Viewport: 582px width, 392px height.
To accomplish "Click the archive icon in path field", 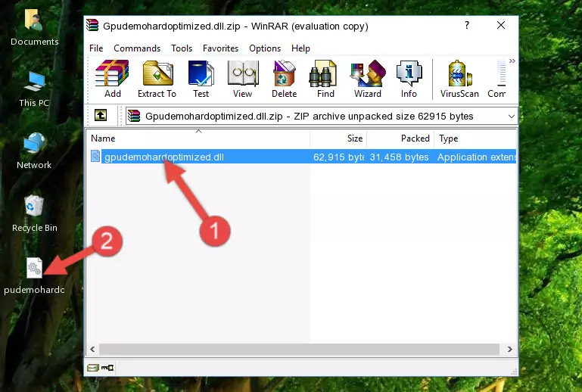I will [134, 117].
